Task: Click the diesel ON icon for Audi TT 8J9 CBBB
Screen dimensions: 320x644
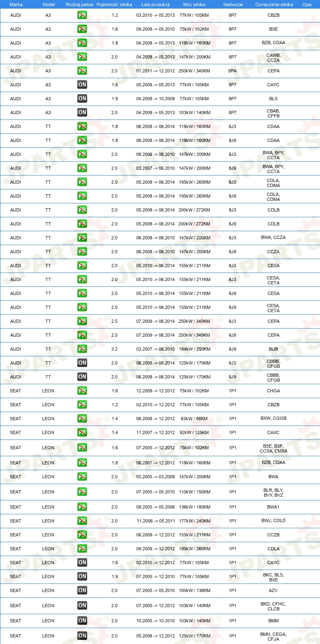Action: click(82, 377)
